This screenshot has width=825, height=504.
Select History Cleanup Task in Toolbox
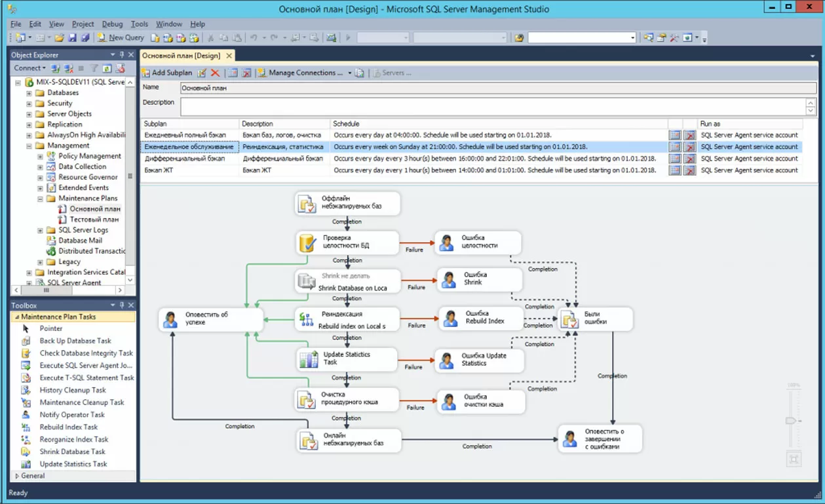tap(73, 391)
